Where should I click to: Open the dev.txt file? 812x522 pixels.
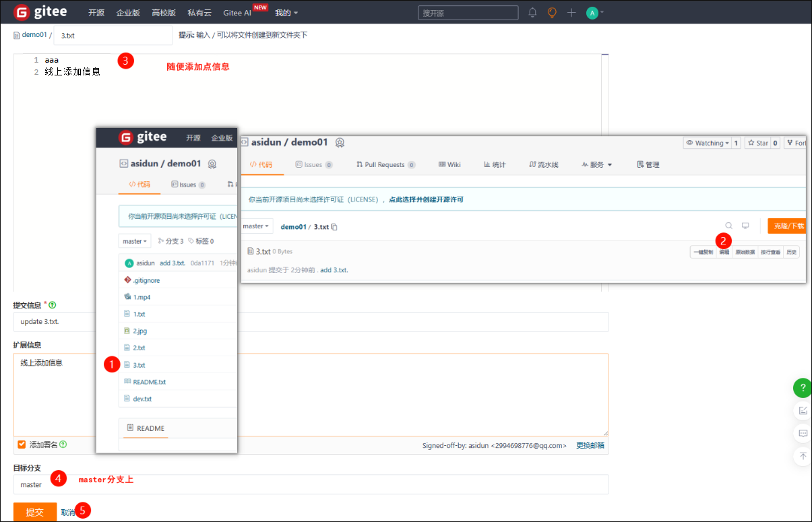click(142, 399)
